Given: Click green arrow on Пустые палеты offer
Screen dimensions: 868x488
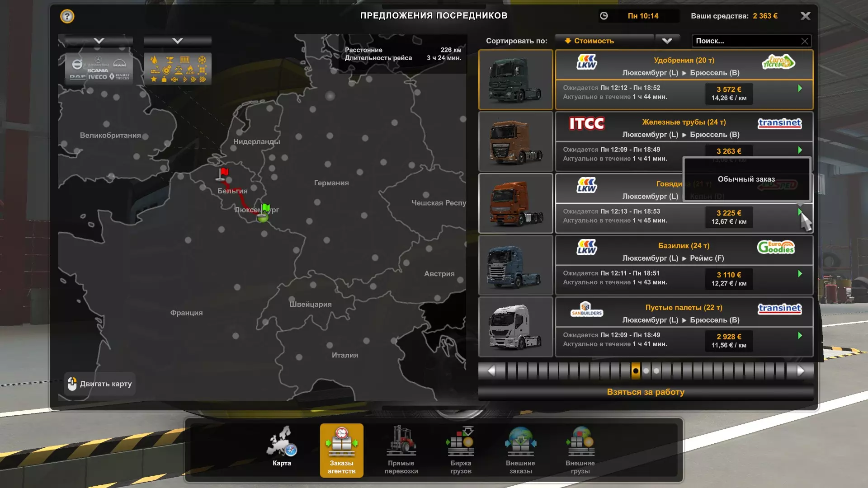Looking at the screenshot, I should tap(800, 335).
